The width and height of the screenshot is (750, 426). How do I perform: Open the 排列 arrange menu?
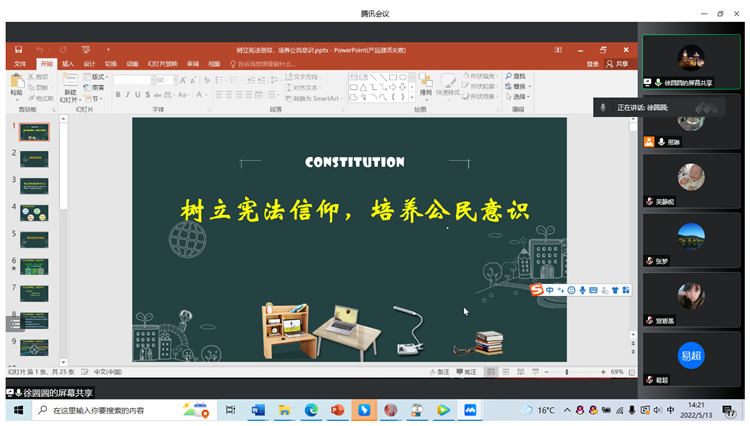[425, 85]
